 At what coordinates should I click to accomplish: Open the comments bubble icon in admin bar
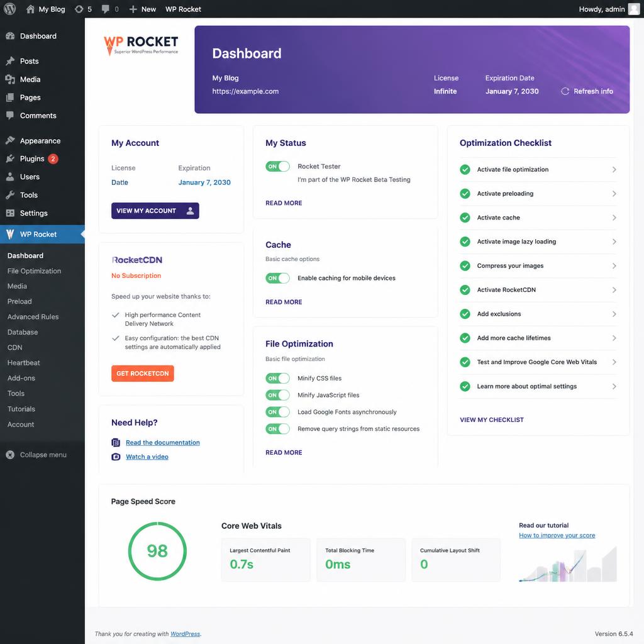click(106, 9)
